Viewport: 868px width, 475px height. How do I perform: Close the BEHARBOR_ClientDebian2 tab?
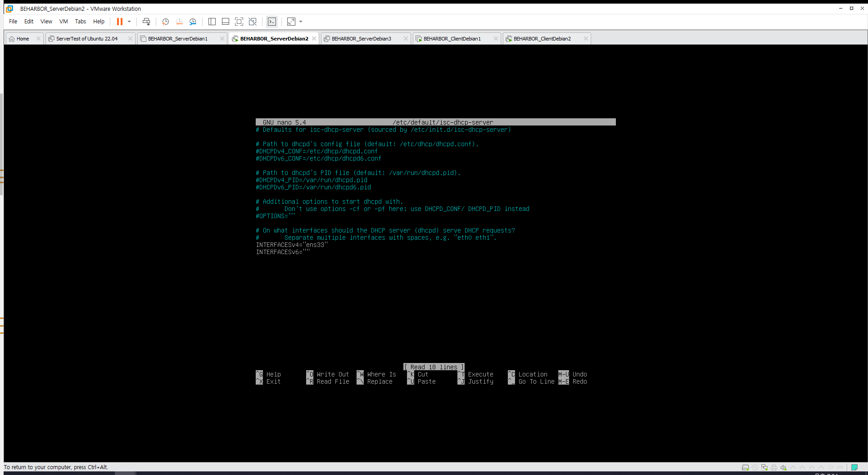[586, 39]
